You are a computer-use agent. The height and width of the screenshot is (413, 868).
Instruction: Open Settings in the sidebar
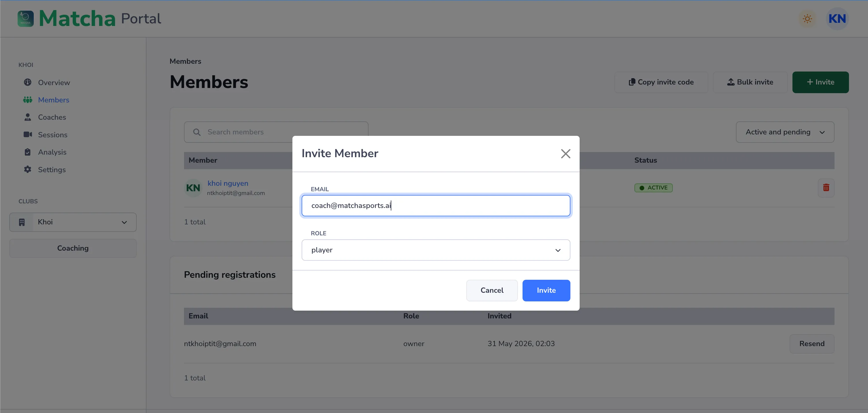52,170
